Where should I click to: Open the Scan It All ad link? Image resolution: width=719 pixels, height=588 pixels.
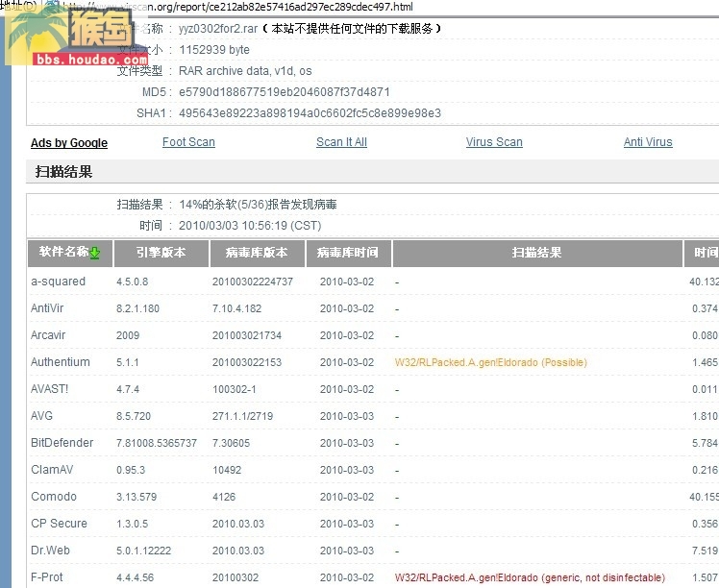click(x=341, y=142)
